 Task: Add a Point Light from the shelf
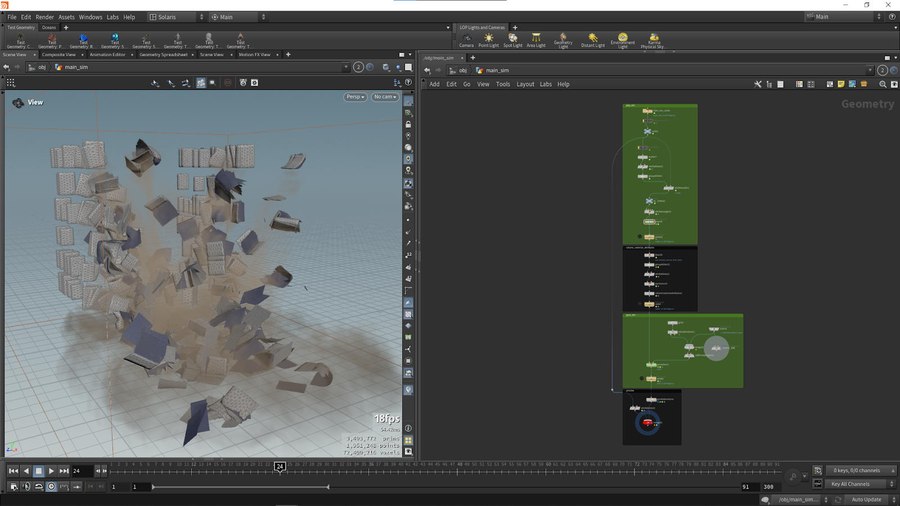tap(489, 40)
